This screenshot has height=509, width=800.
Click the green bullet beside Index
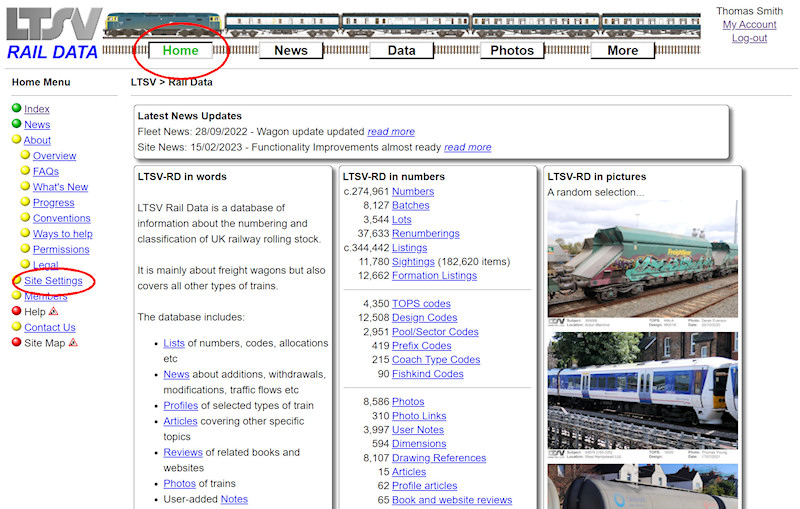17,109
